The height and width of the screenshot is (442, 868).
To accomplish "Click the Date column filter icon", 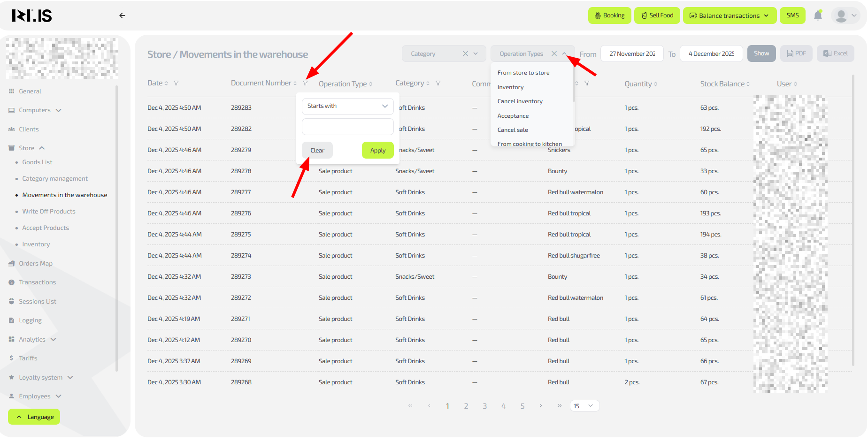I will pos(176,83).
